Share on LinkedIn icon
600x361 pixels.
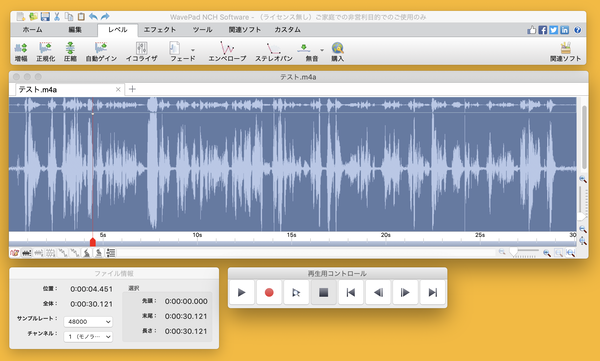pyautogui.click(x=565, y=30)
